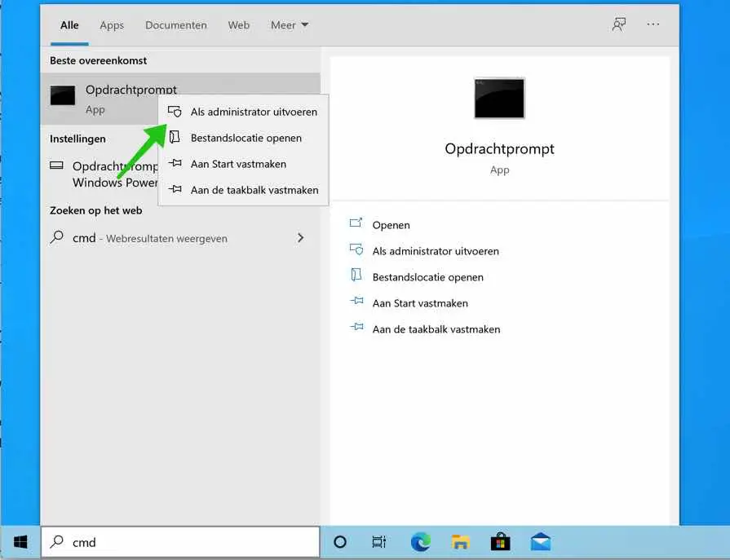Click the search magnifier beside cmd web result
The image size is (730, 560).
coord(57,237)
